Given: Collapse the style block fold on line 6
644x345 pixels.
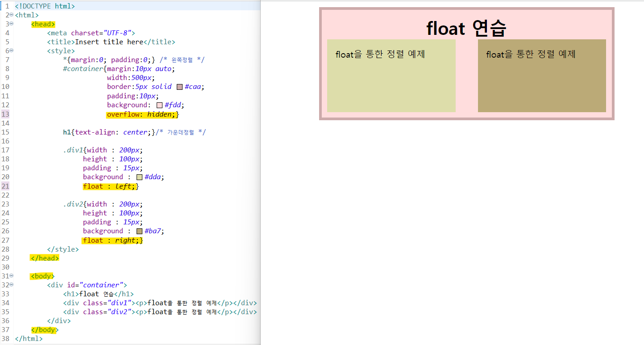Looking at the screenshot, I should (11, 51).
